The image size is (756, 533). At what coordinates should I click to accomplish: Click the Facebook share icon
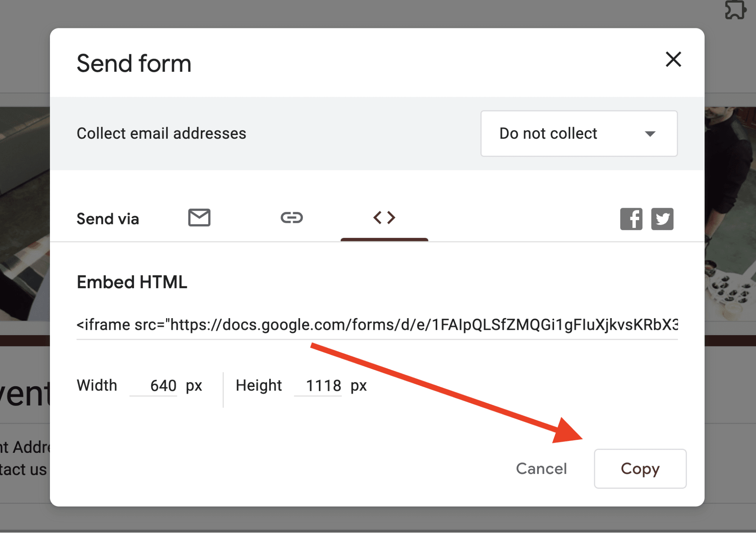point(631,219)
